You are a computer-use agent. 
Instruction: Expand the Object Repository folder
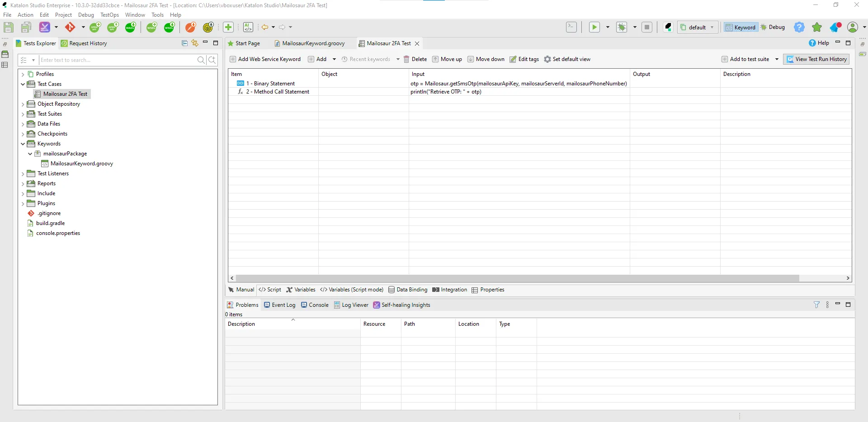[x=22, y=103]
